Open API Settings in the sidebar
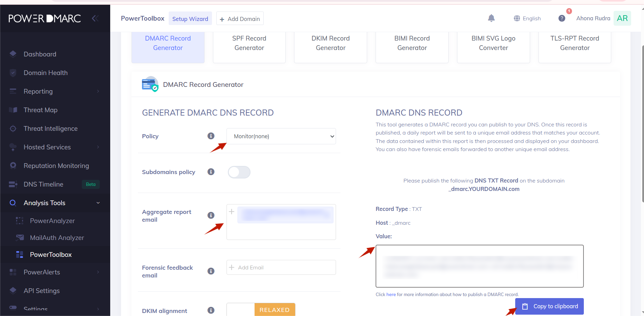This screenshot has width=644, height=316. [41, 291]
